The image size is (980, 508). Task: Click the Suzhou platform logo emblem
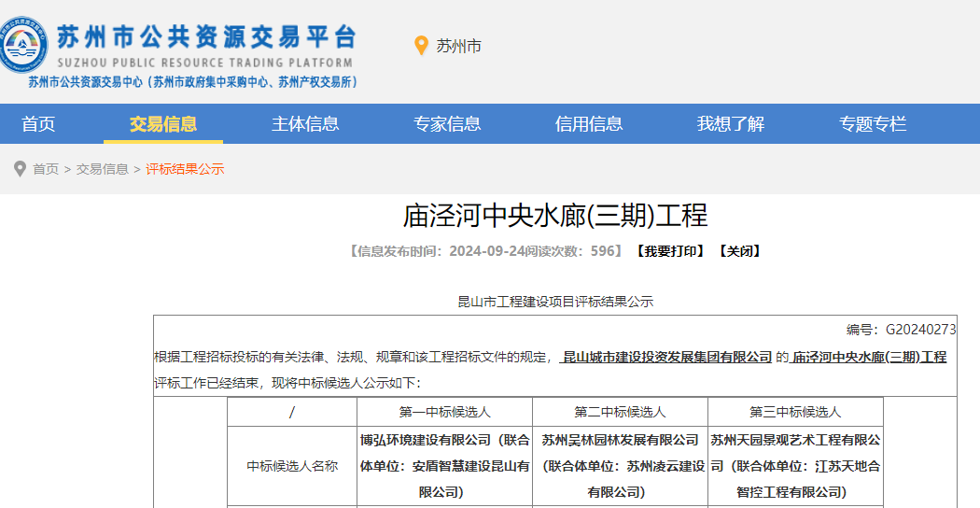pos(24,45)
